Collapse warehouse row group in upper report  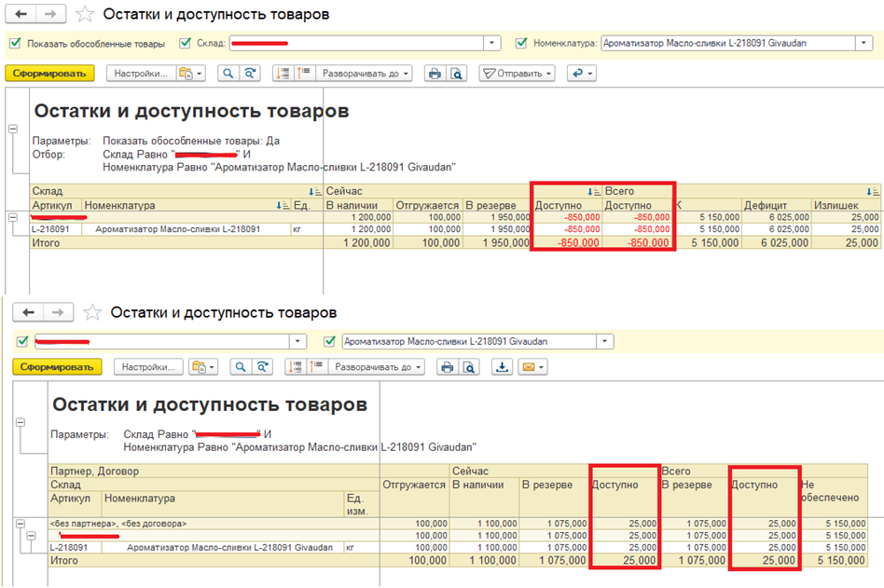point(13,217)
